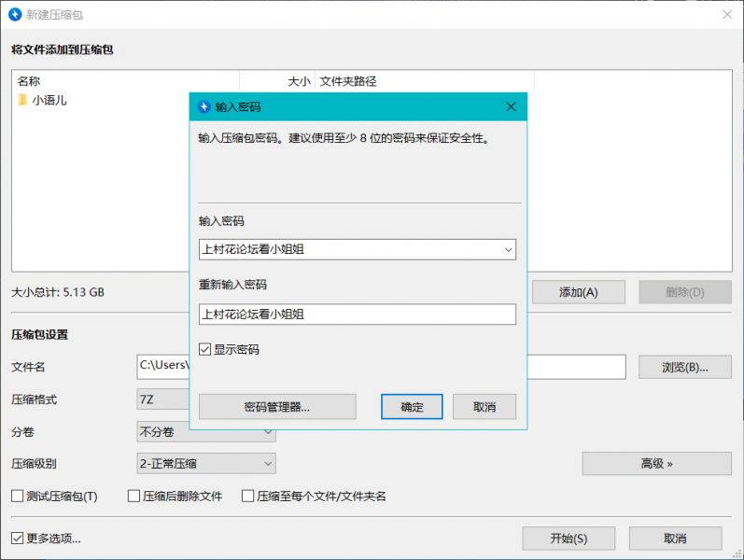
Task: Click the 重新输入密码 text field
Action: pyautogui.click(x=358, y=315)
